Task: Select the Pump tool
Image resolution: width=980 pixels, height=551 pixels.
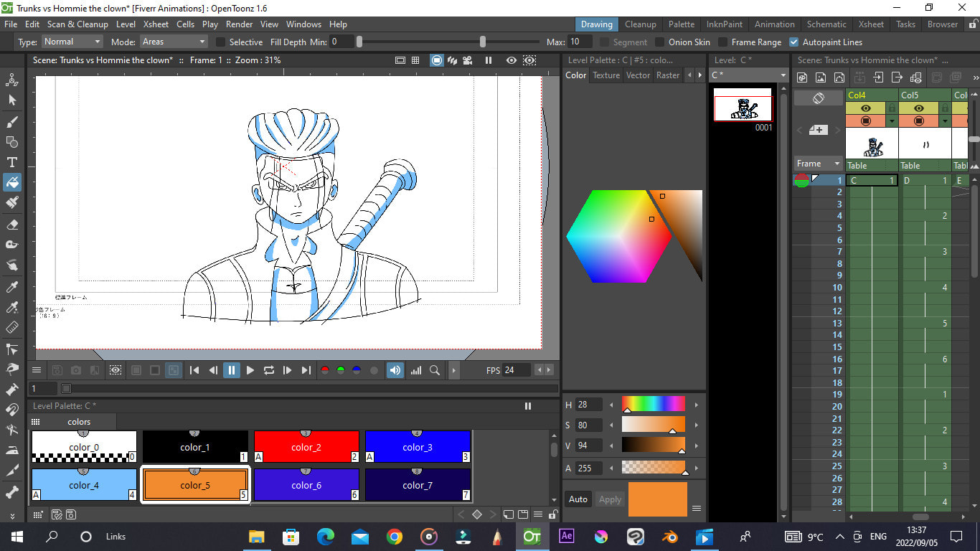Action: pos(12,390)
